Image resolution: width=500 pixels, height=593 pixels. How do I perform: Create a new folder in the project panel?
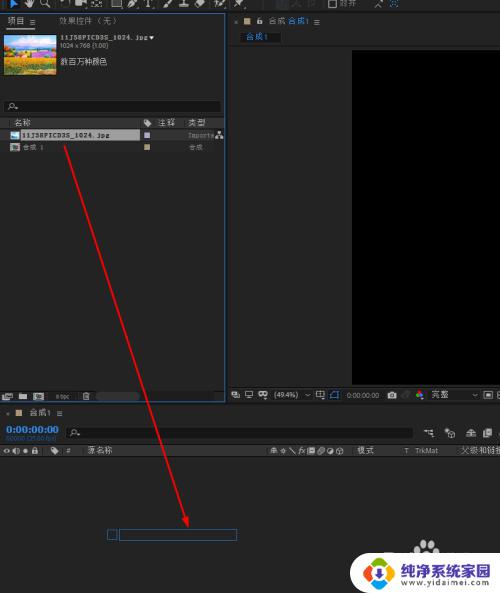tap(23, 396)
